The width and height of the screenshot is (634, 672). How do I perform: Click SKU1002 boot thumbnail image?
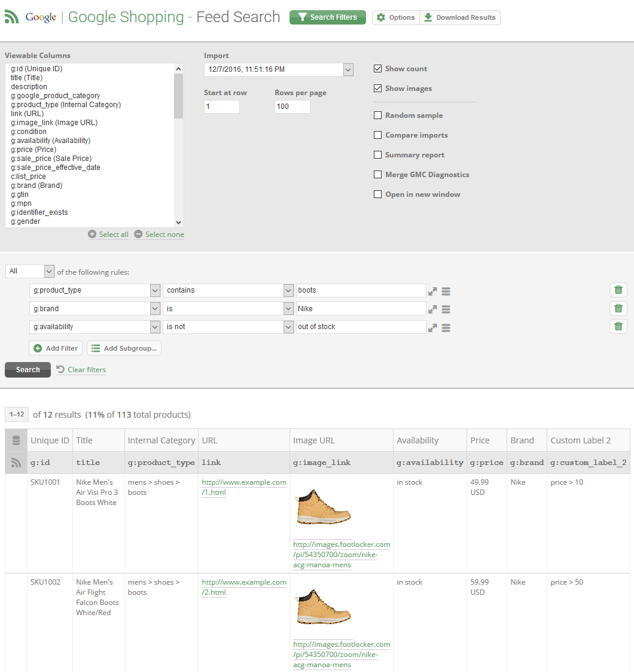324,607
